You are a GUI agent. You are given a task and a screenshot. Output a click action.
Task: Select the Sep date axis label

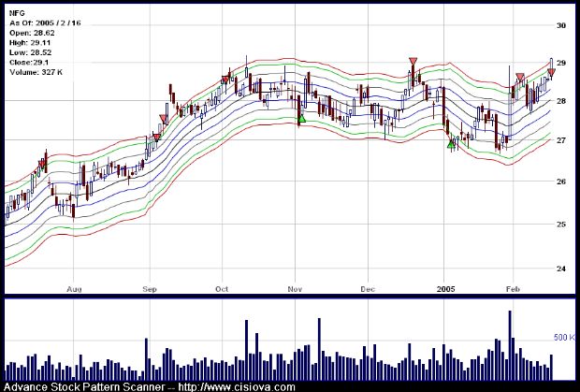click(150, 289)
